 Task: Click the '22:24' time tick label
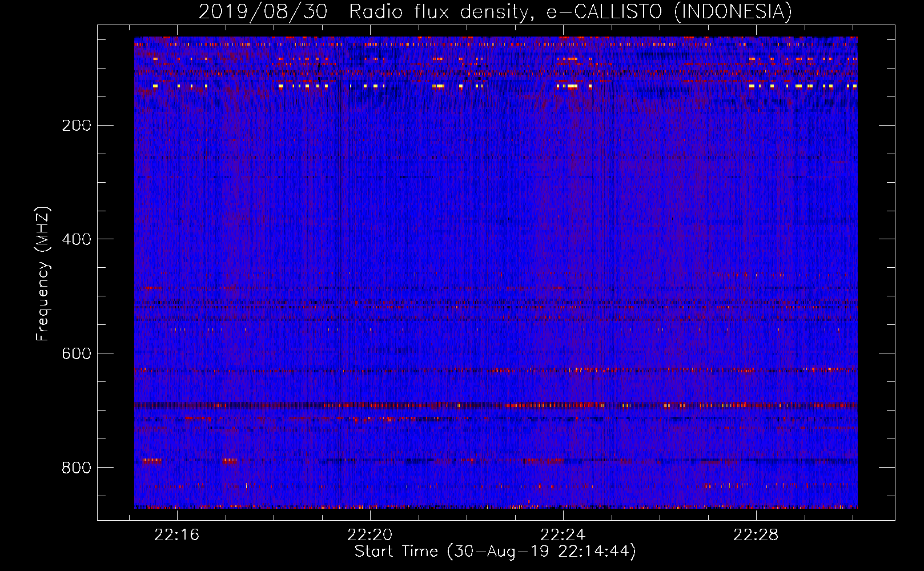tap(563, 535)
